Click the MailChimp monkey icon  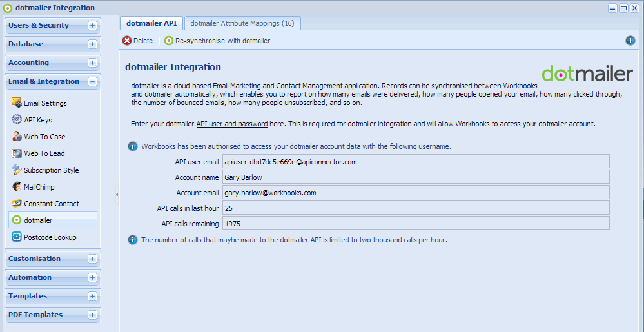tap(16, 186)
